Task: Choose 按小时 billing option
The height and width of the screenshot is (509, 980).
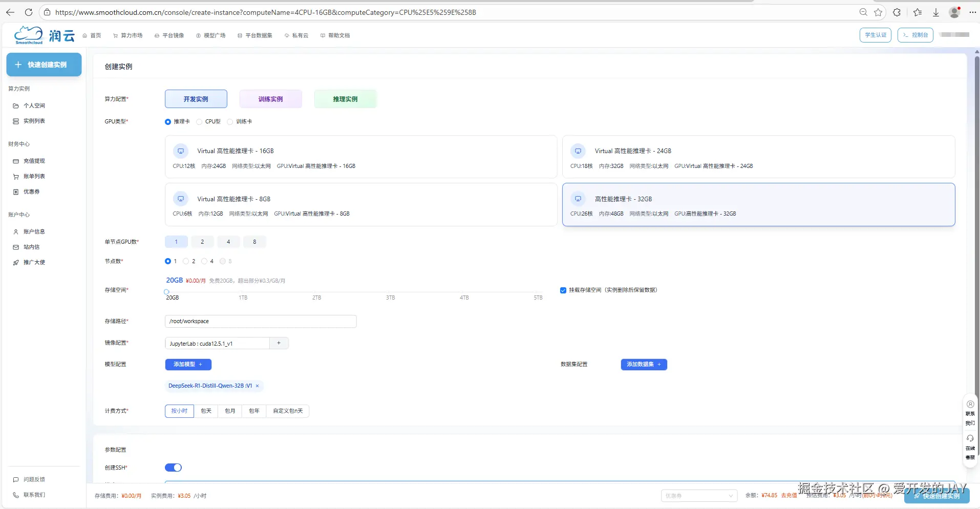Action: (179, 411)
